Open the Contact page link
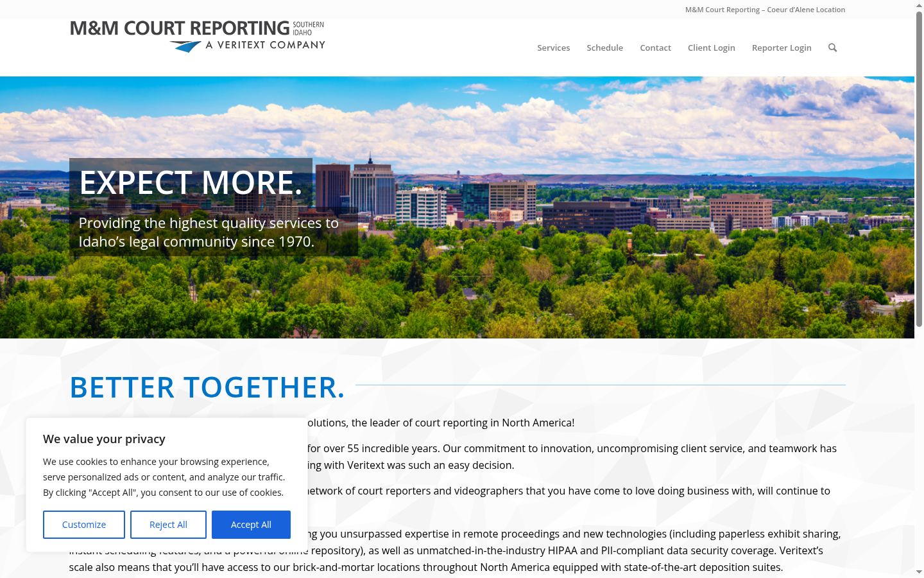This screenshot has height=578, width=924. coord(655,48)
